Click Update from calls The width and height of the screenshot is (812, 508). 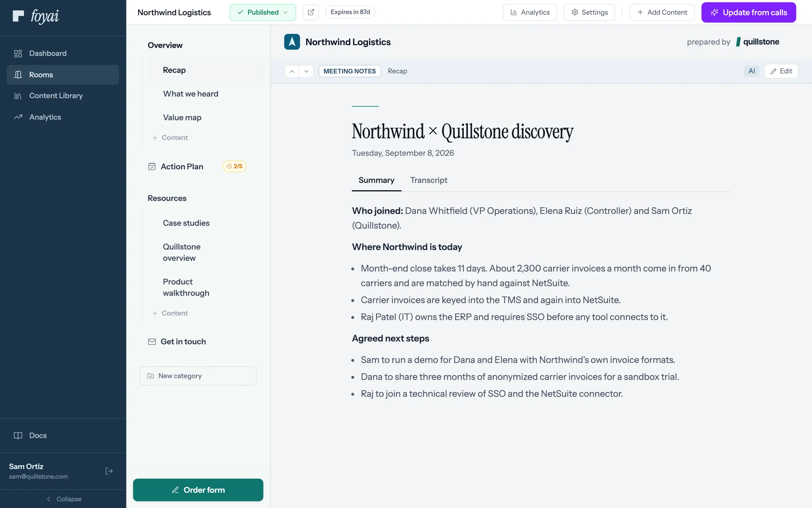(748, 12)
